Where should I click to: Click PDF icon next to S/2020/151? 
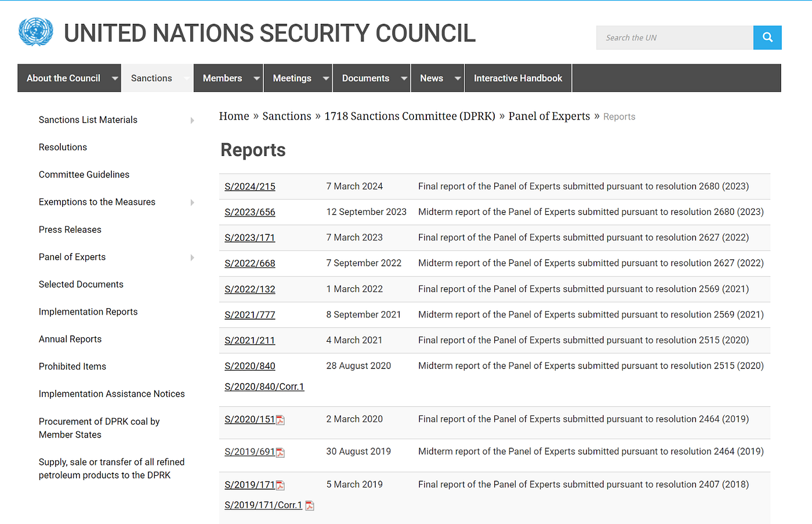click(x=281, y=420)
